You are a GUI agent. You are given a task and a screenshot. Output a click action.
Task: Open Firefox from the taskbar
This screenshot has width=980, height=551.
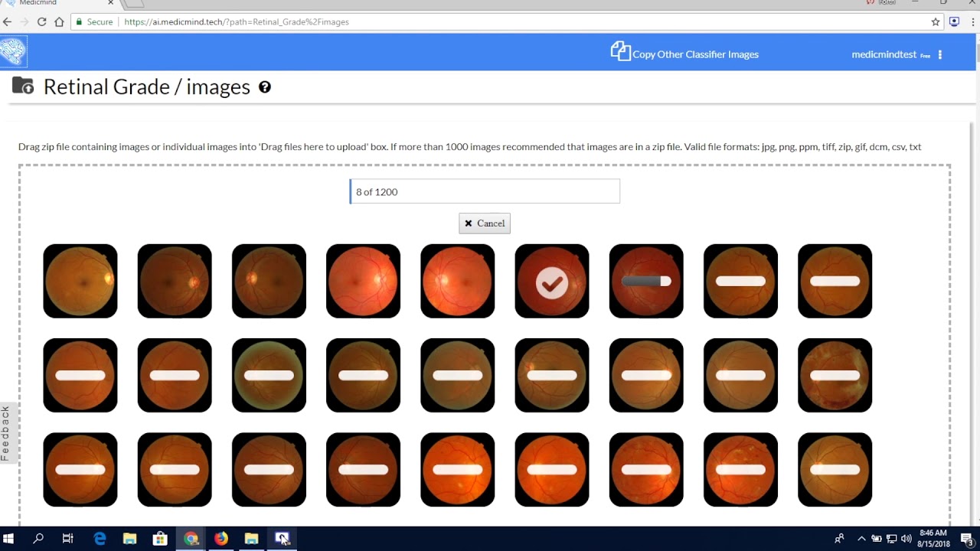221,539
